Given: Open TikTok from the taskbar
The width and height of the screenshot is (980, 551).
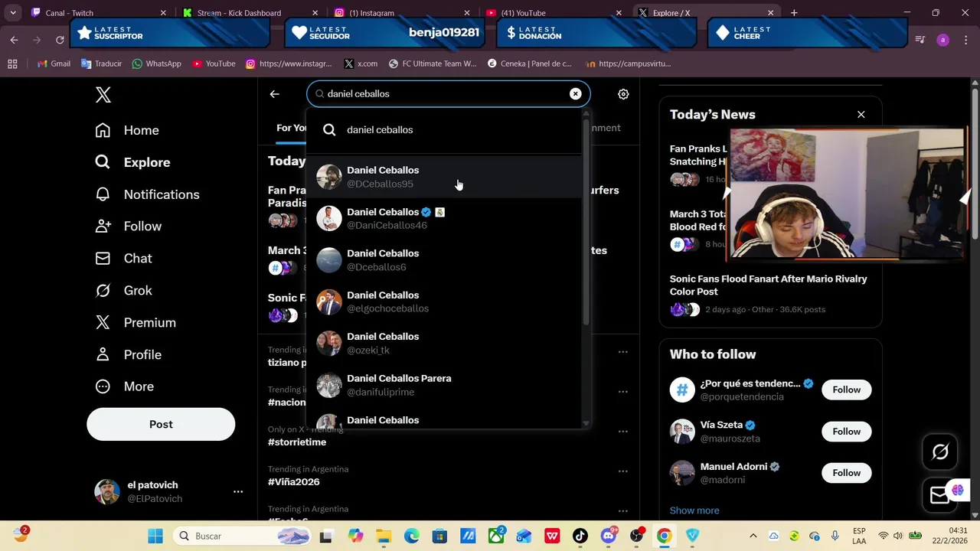Looking at the screenshot, I should coord(580,536).
